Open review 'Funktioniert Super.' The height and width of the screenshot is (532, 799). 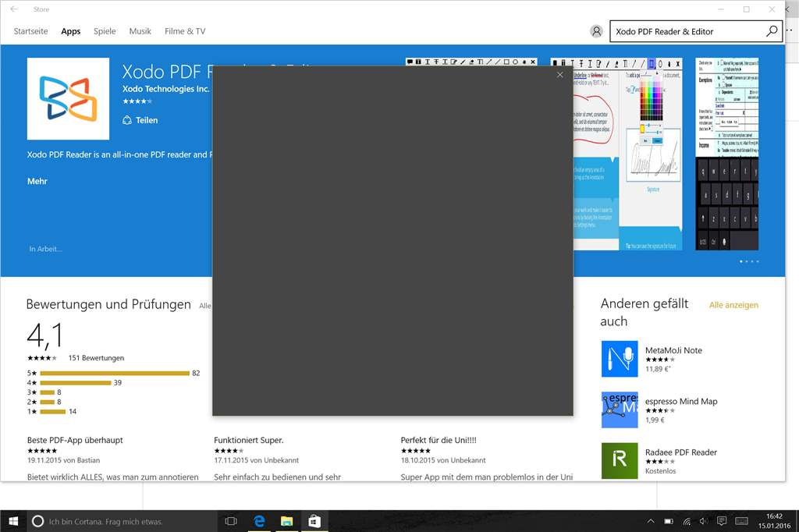[x=249, y=440]
